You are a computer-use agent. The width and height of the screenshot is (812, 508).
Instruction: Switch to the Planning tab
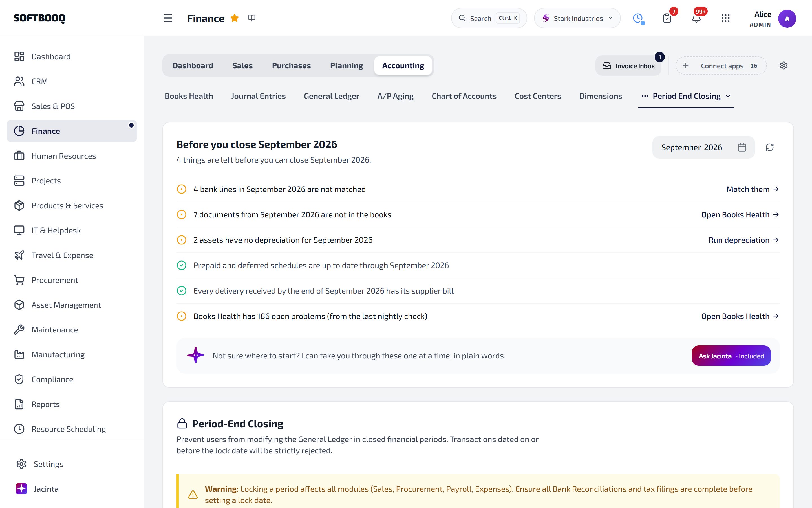click(x=346, y=65)
